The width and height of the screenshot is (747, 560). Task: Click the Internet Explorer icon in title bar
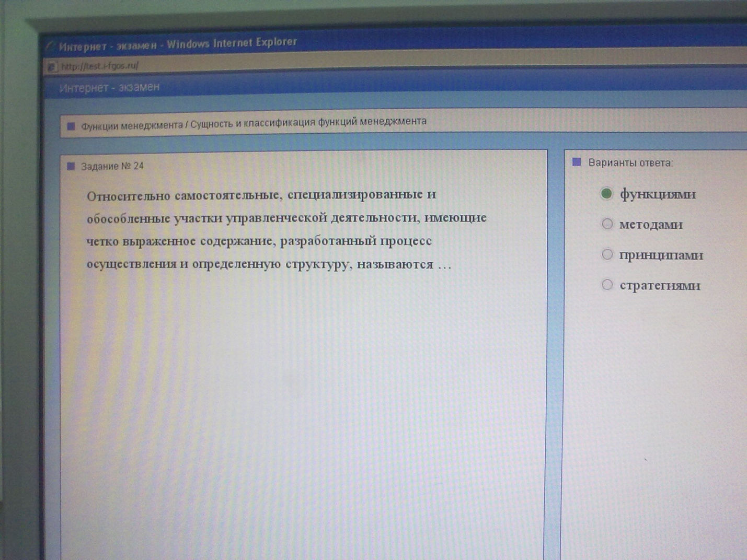(x=50, y=47)
